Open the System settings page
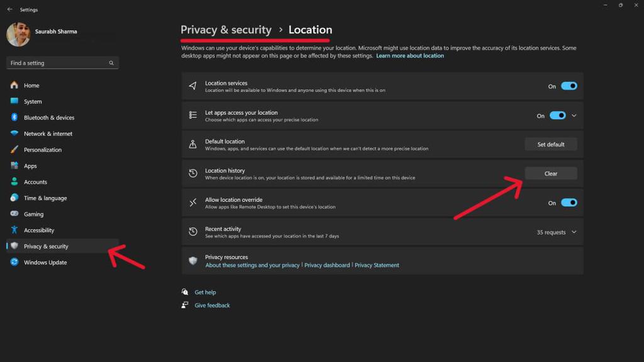Image resolution: width=644 pixels, height=362 pixels. [33, 101]
